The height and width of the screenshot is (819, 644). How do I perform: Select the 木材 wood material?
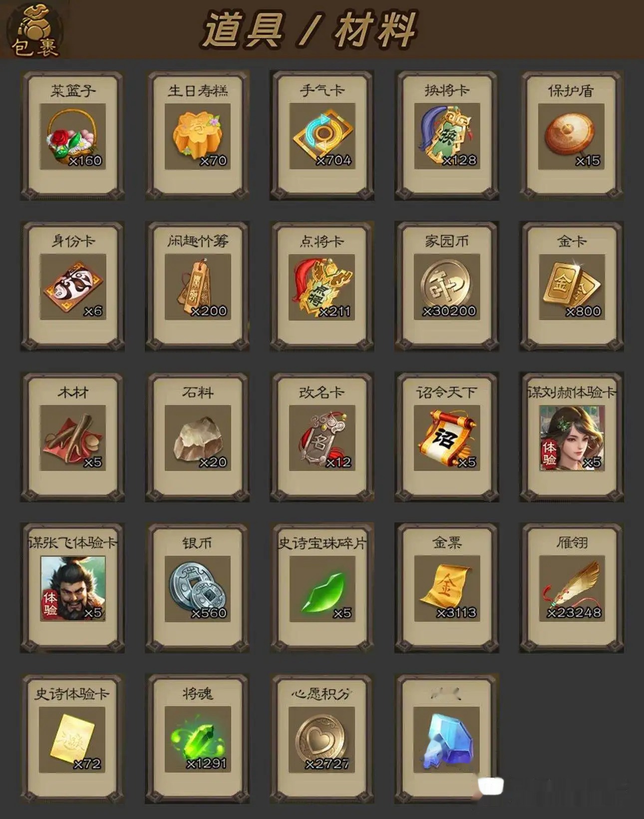tap(73, 438)
